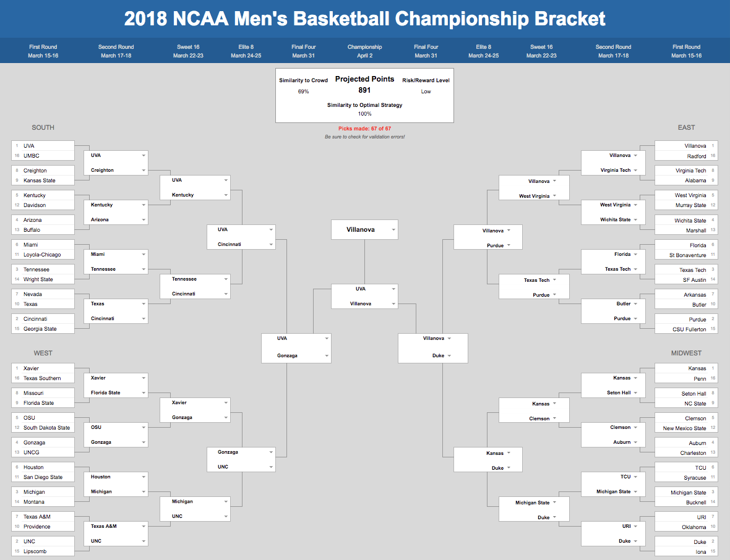Expand the Texas A&M second round dropdown
The image size is (730, 560).
116,526
